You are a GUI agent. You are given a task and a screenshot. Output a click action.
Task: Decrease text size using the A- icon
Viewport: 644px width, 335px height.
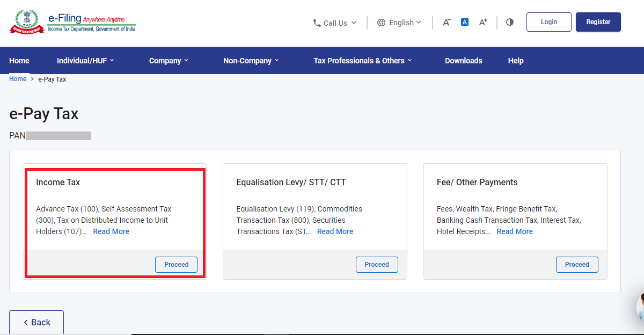[x=447, y=21]
